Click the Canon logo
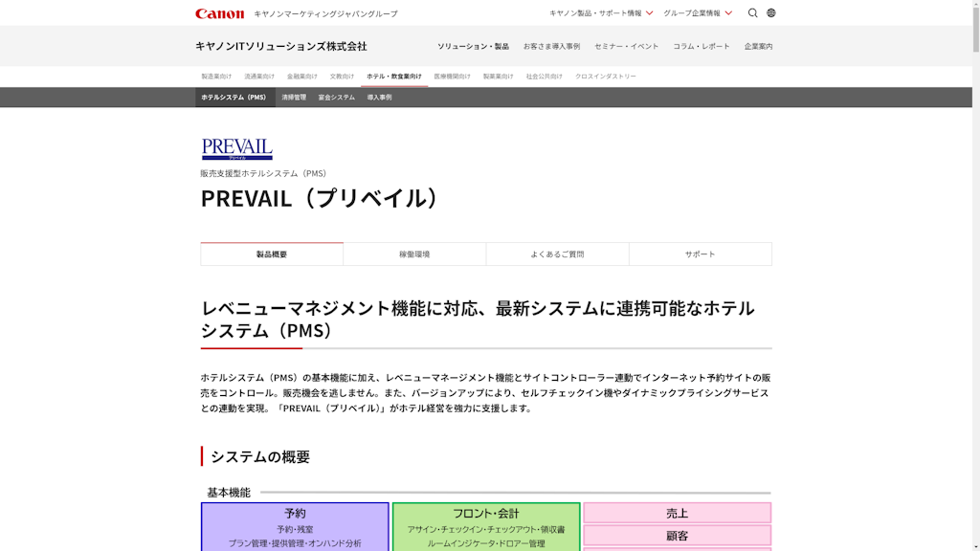Screen dimensions: 980x551 [x=219, y=13]
